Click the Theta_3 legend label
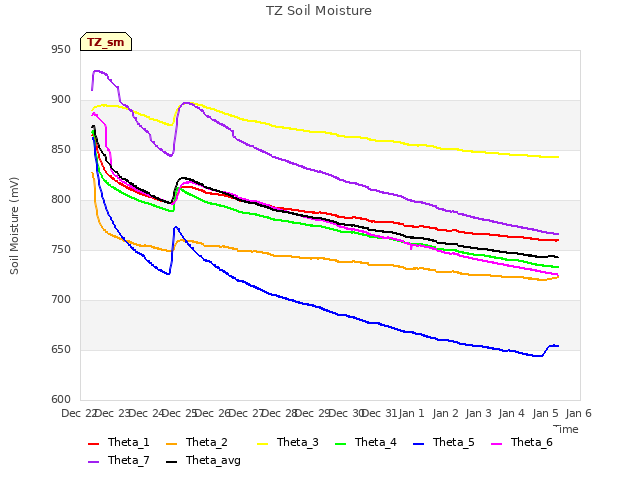The image size is (640, 480). (298, 442)
